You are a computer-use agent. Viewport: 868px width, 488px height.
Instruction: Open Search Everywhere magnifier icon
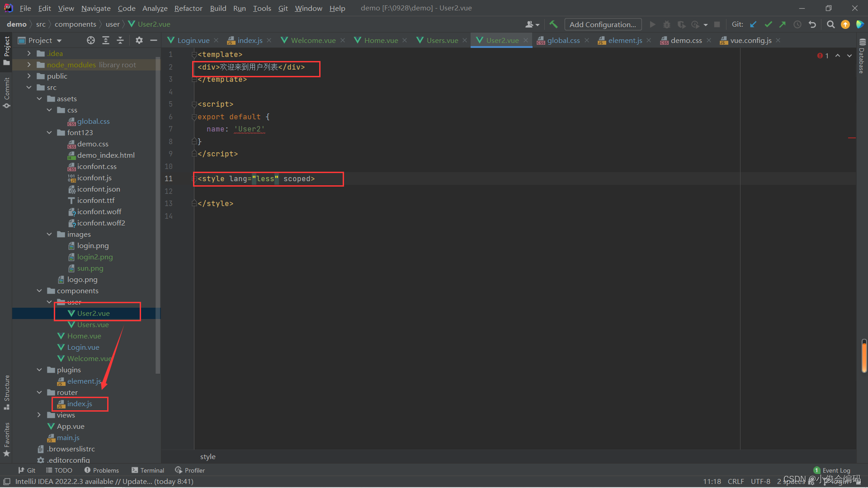click(x=830, y=24)
